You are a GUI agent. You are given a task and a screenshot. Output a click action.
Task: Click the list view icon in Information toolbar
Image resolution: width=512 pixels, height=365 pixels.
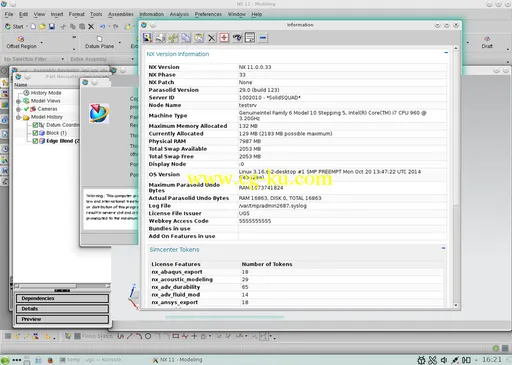(250, 38)
